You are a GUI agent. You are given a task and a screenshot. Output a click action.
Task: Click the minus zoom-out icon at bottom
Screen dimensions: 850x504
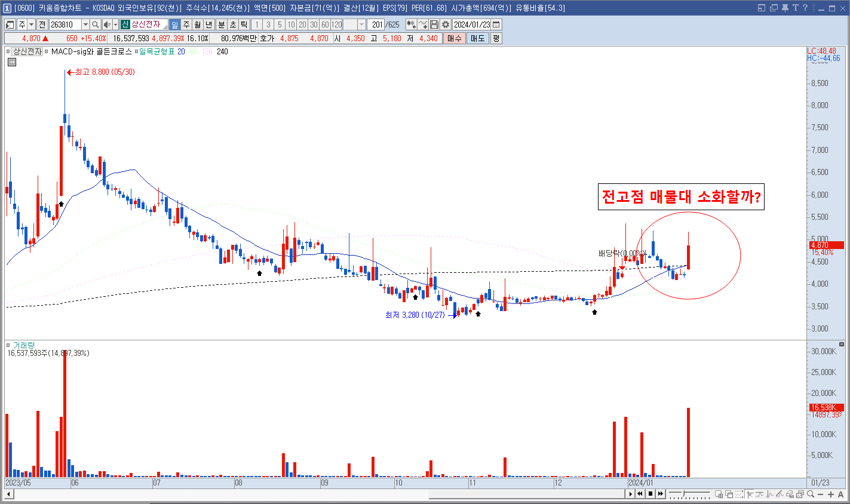coord(821,494)
